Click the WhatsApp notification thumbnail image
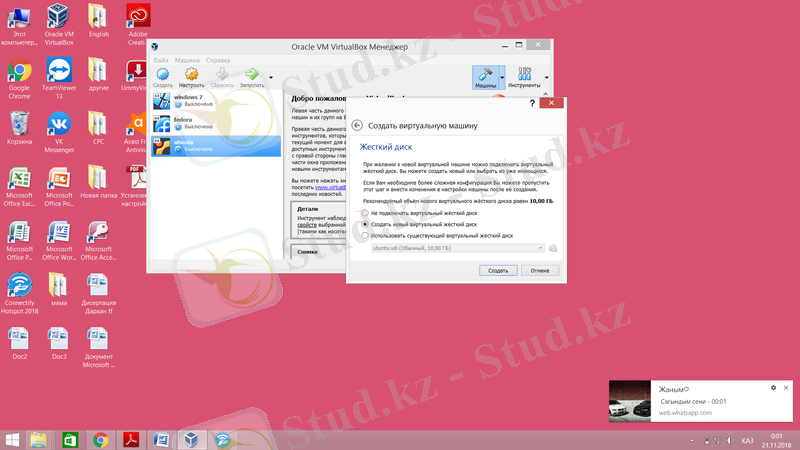 [x=630, y=401]
